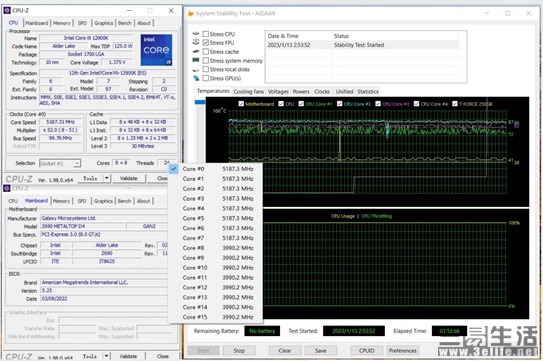Open the Bench tab in upper CPU-Z window

point(125,23)
